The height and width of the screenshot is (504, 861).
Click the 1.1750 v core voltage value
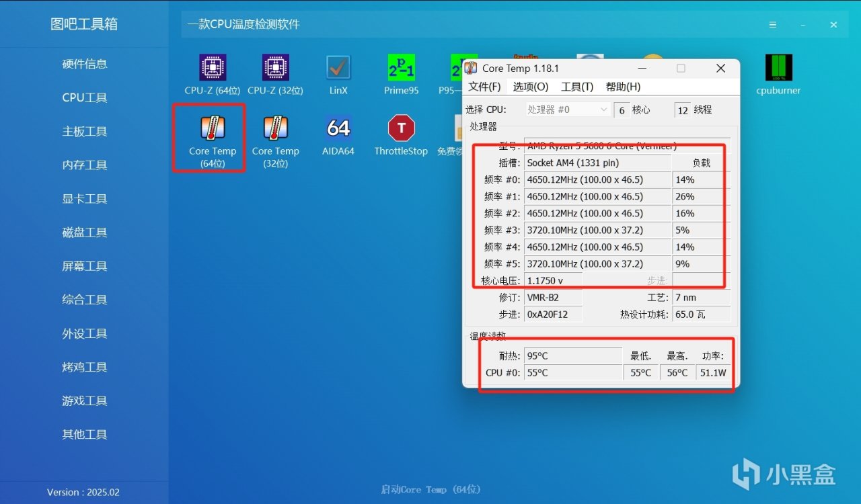[554, 280]
